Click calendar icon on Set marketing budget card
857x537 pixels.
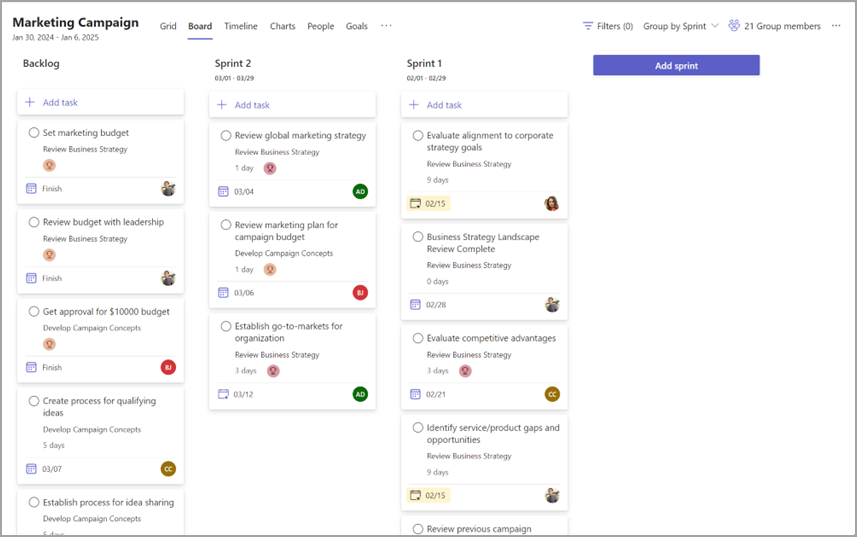click(31, 188)
